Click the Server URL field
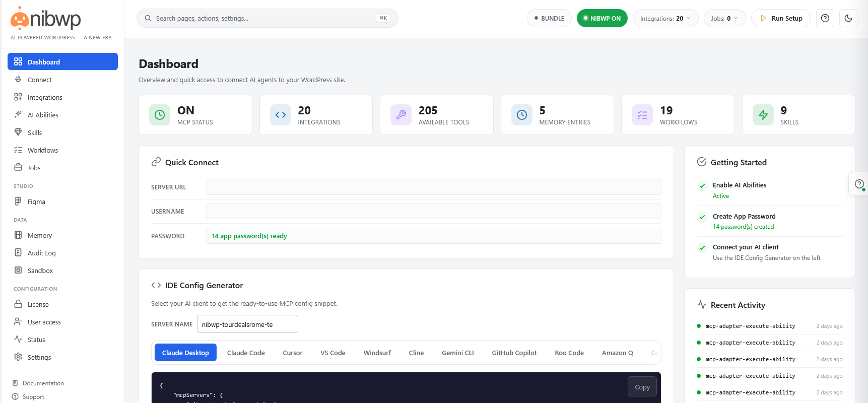Viewport: 868px width, 403px height. [434, 187]
